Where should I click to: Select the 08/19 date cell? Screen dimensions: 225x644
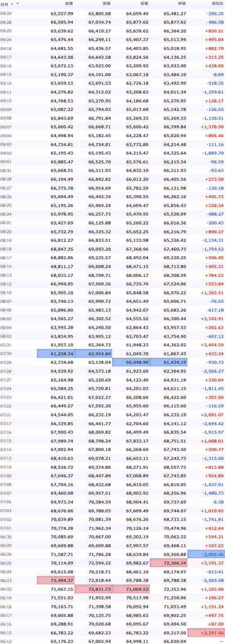(6, 240)
